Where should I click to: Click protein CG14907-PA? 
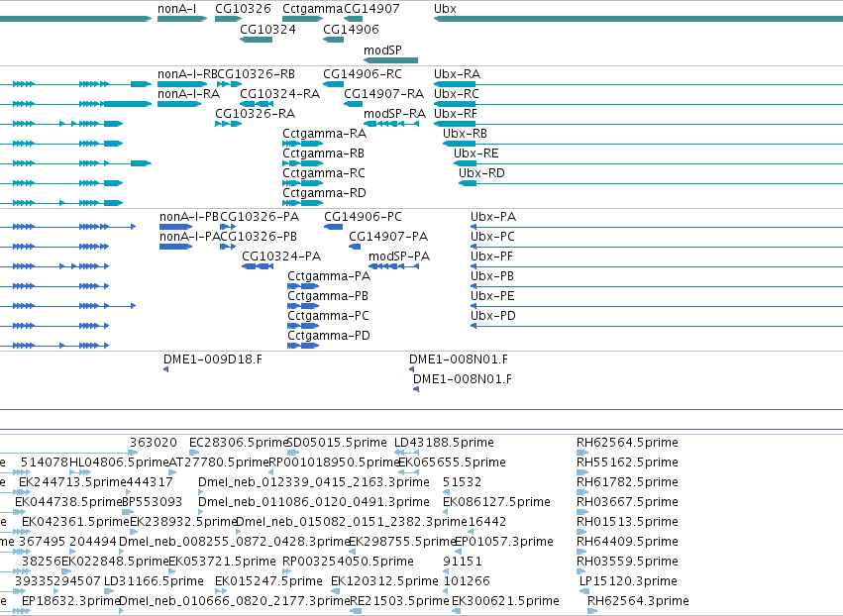pyautogui.click(x=388, y=237)
